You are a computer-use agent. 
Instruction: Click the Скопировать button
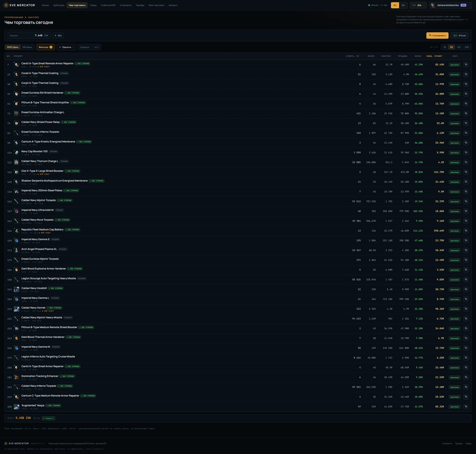[x=437, y=36]
